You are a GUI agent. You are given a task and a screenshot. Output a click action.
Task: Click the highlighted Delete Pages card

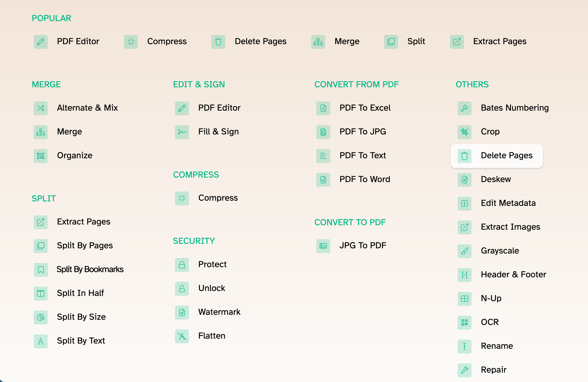coord(497,156)
